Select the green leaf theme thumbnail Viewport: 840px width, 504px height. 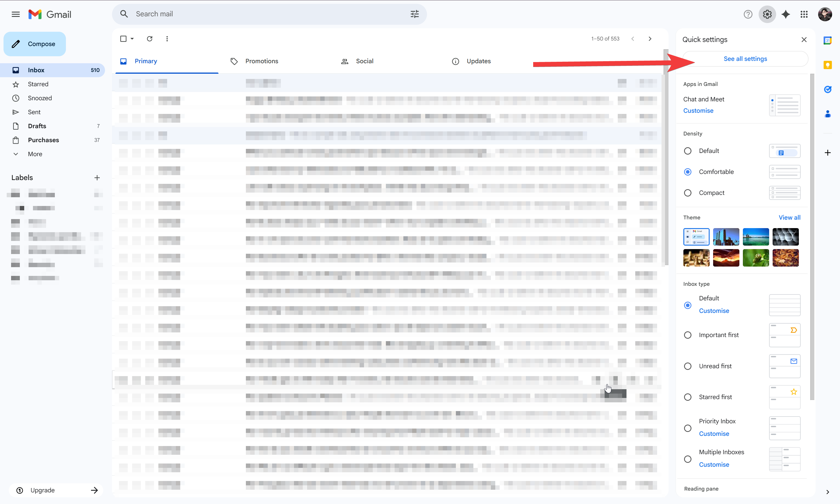pyautogui.click(x=756, y=258)
